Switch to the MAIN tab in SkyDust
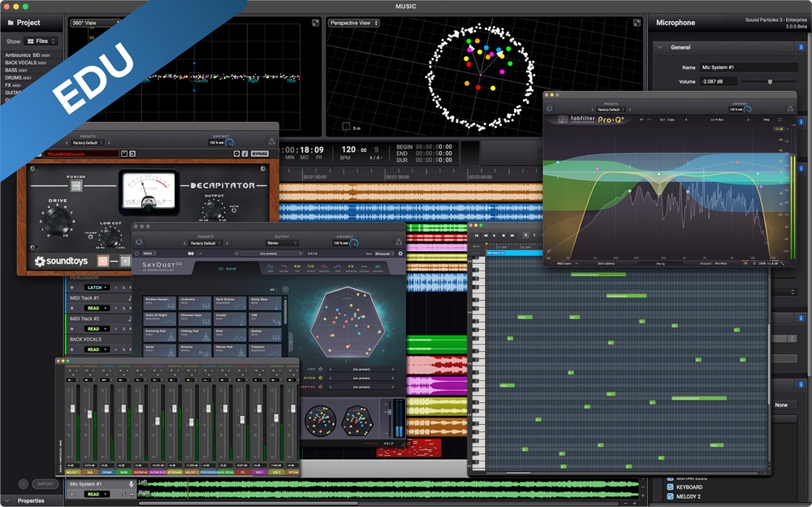Image resolution: width=812 pixels, height=507 pixels. [x=227, y=269]
